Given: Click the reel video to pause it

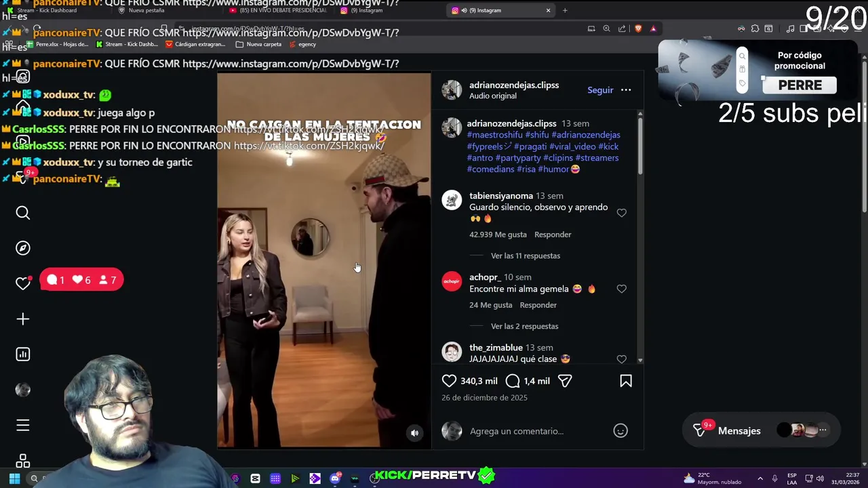Looking at the screenshot, I should pyautogui.click(x=323, y=261).
